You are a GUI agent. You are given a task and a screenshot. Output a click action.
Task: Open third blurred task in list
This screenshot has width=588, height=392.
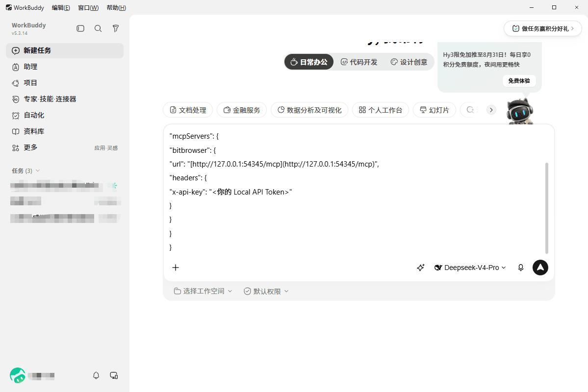point(65,218)
